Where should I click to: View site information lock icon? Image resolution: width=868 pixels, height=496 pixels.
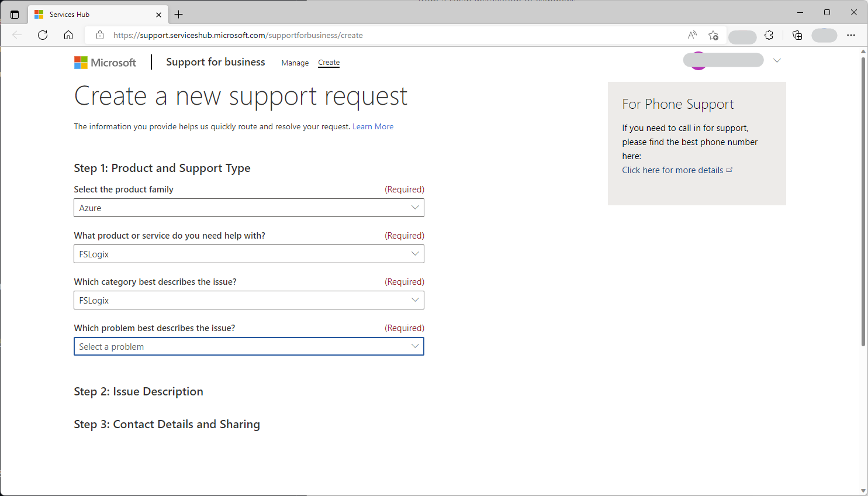[100, 35]
